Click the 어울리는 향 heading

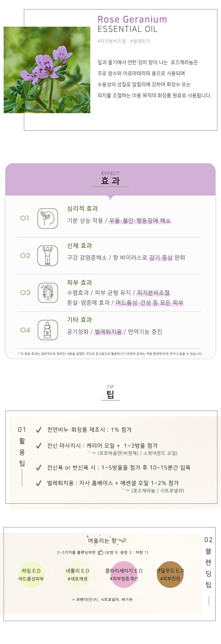click(102, 541)
